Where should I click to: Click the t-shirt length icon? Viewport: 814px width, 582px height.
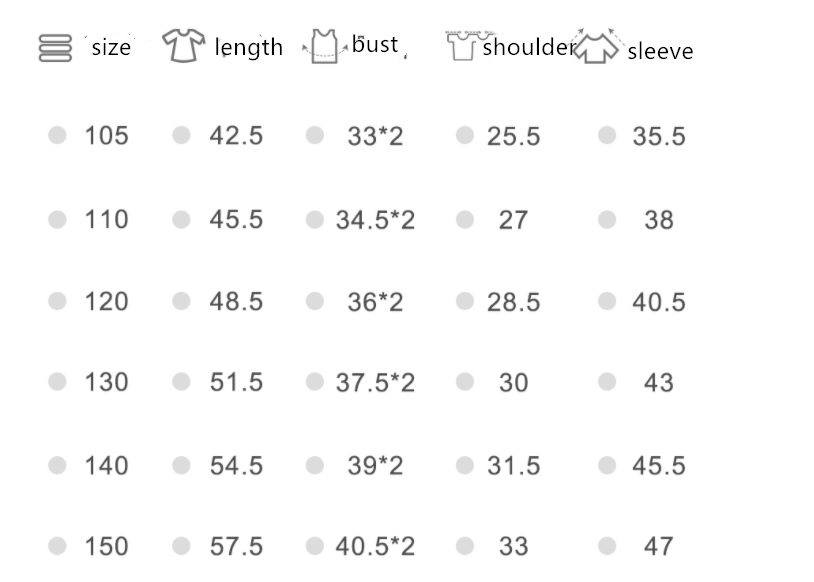183,46
